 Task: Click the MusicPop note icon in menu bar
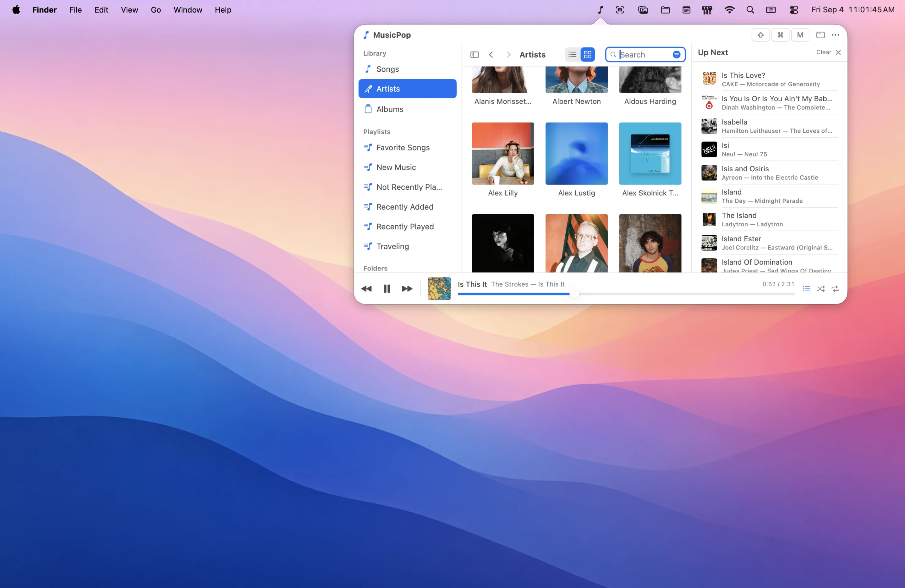[600, 10]
